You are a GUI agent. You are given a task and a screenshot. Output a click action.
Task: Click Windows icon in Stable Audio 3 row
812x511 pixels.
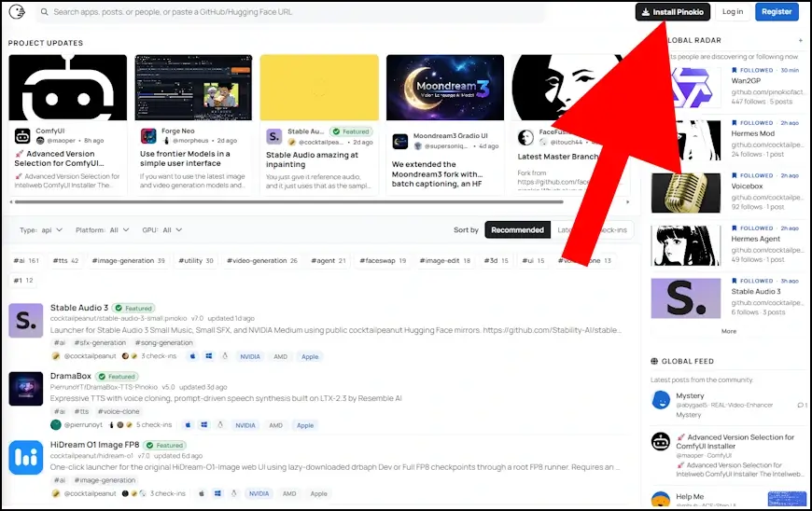(x=209, y=356)
